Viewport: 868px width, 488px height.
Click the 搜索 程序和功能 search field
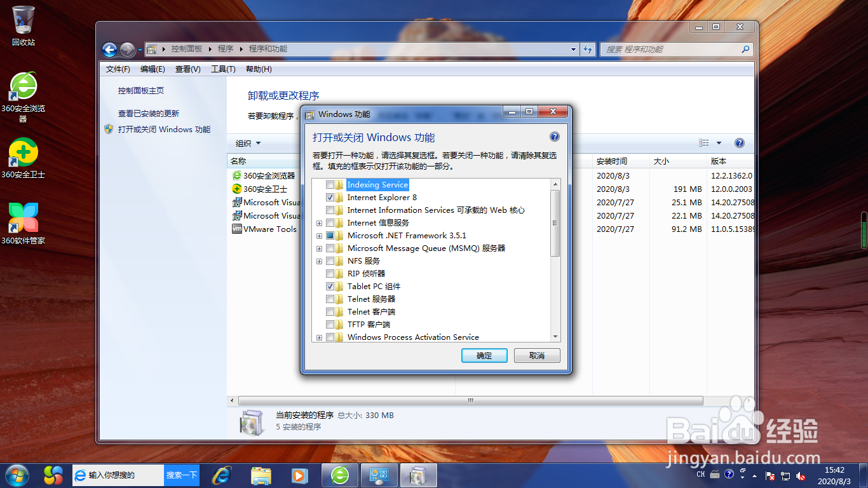pos(676,50)
